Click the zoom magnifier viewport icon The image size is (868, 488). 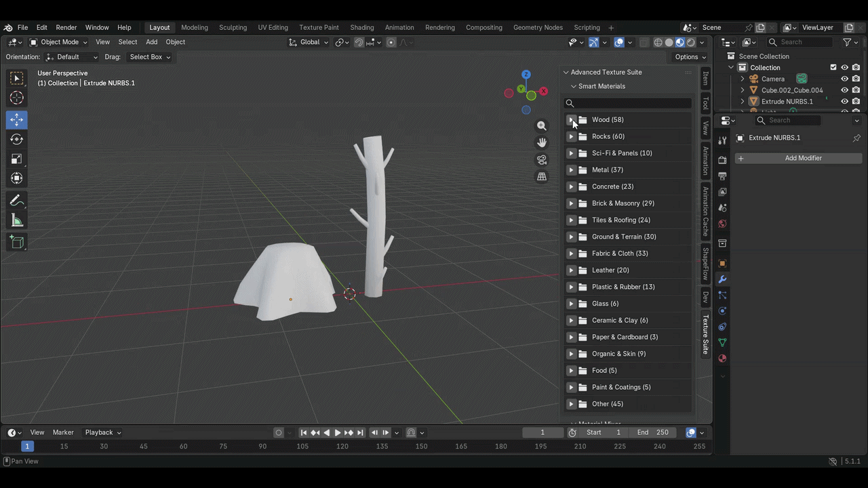(542, 125)
